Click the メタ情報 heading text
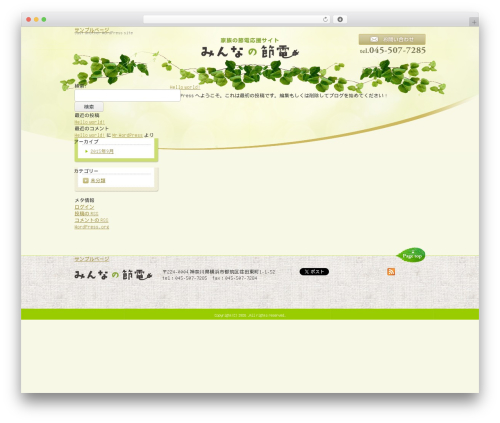Screen dimensions: 500x423 [x=84, y=200]
